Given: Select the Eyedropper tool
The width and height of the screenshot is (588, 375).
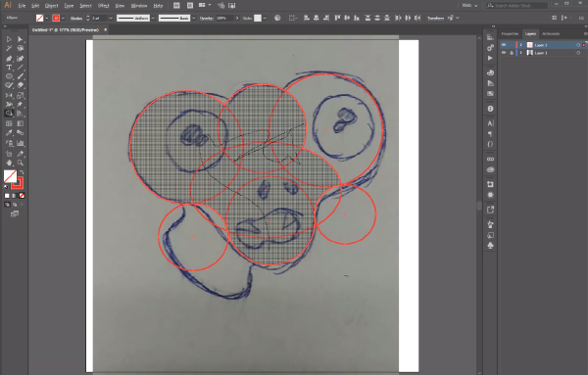Looking at the screenshot, I should 9,133.
